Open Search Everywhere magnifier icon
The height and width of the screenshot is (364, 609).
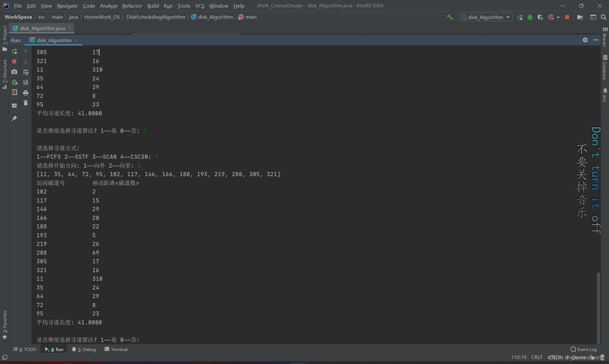point(603,17)
